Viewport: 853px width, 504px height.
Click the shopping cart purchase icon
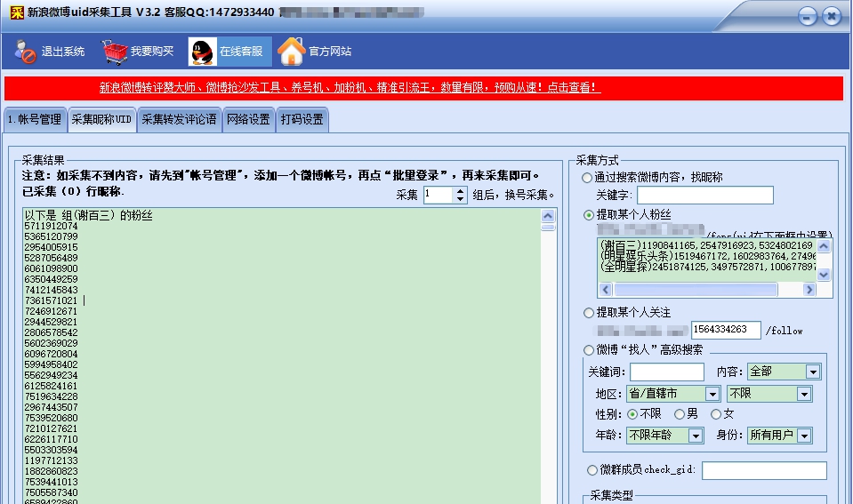click(115, 52)
